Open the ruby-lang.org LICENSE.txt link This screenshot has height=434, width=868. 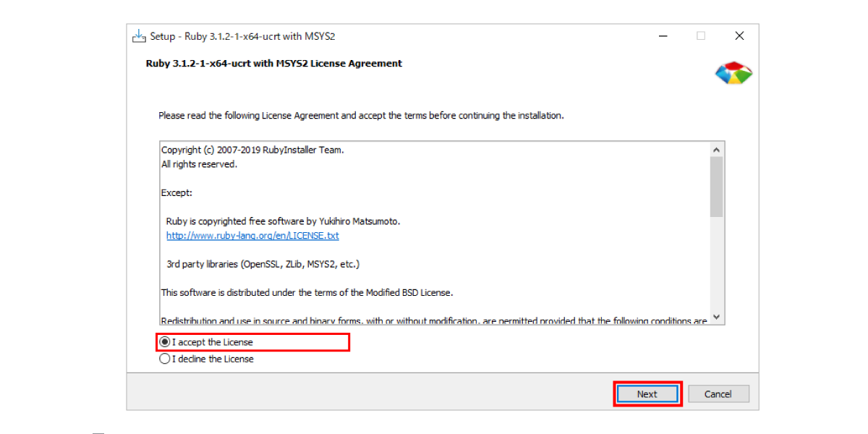pos(252,236)
